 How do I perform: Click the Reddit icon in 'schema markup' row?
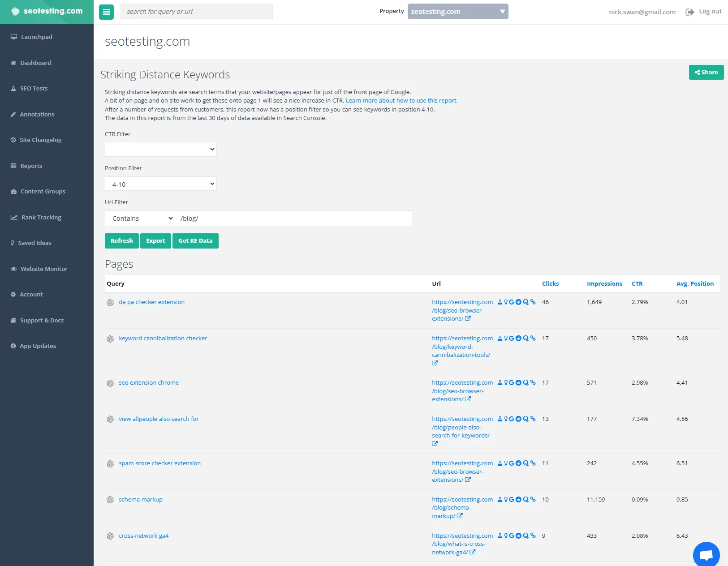pos(518,500)
